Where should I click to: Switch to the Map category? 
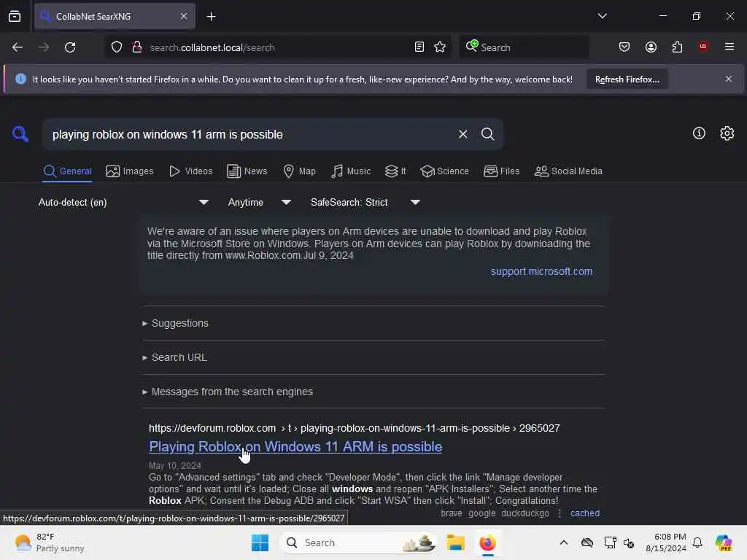[299, 171]
